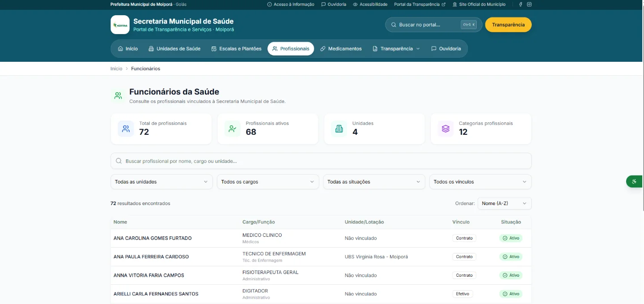Image resolution: width=644 pixels, height=304 pixels.
Task: Click the Unidades building icon
Action: (x=339, y=129)
